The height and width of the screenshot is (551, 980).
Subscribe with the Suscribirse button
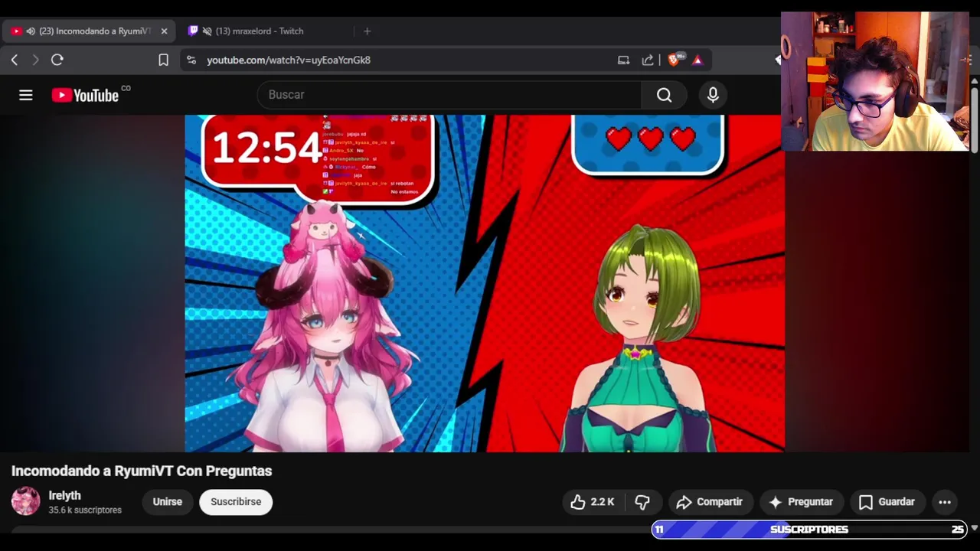[236, 502]
